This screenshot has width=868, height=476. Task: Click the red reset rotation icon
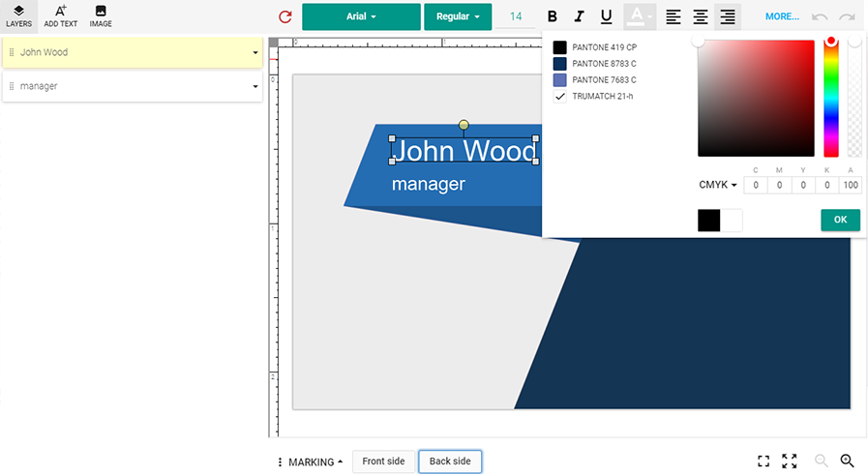pyautogui.click(x=285, y=16)
